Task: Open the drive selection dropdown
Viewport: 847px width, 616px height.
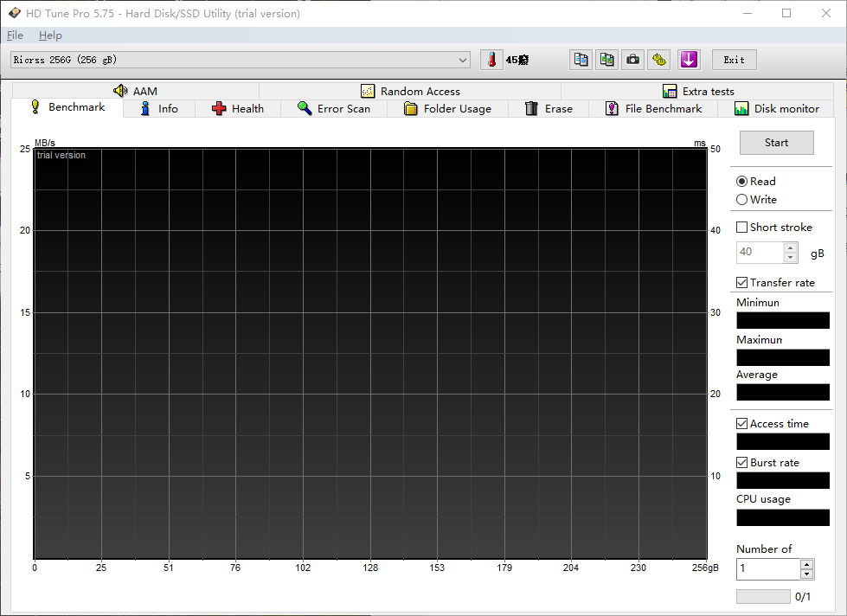Action: (x=463, y=59)
